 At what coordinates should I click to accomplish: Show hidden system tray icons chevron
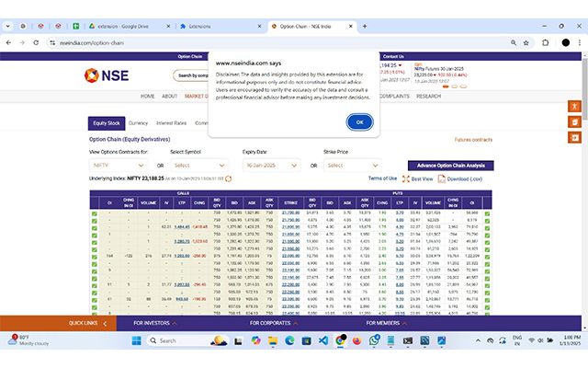click(x=478, y=340)
